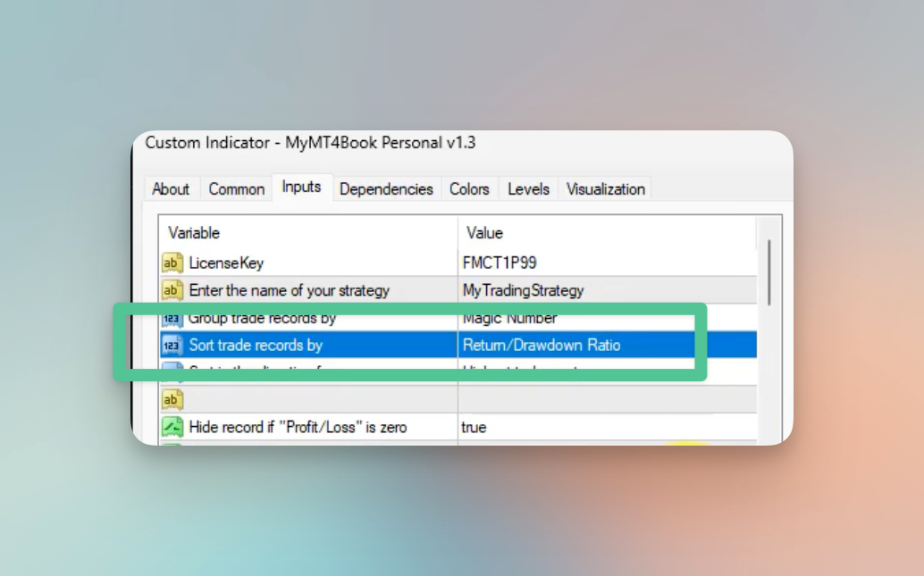Click the Sort trade records integer icon
Screen dimensions: 924x576
pos(172,345)
